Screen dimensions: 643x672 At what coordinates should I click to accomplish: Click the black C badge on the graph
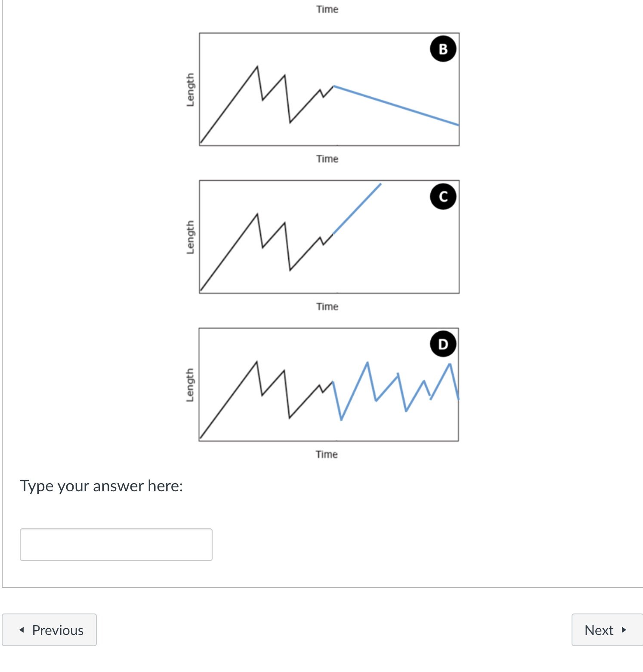click(x=443, y=197)
